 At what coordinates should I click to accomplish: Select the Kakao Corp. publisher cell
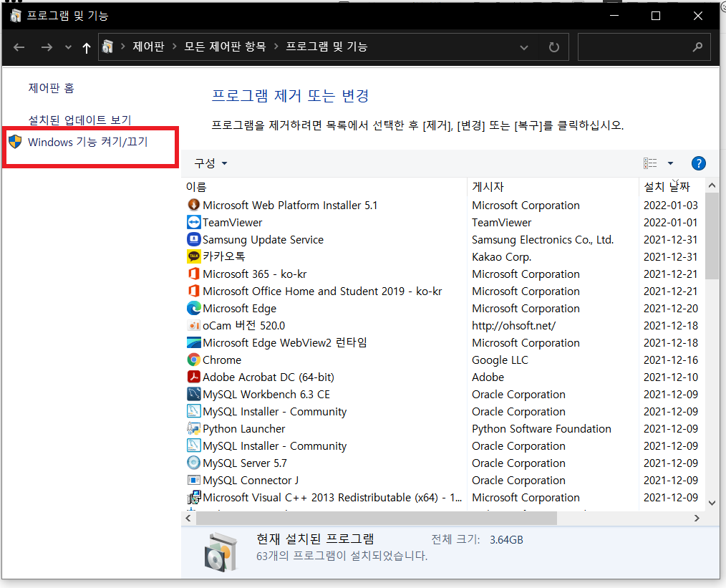501,256
